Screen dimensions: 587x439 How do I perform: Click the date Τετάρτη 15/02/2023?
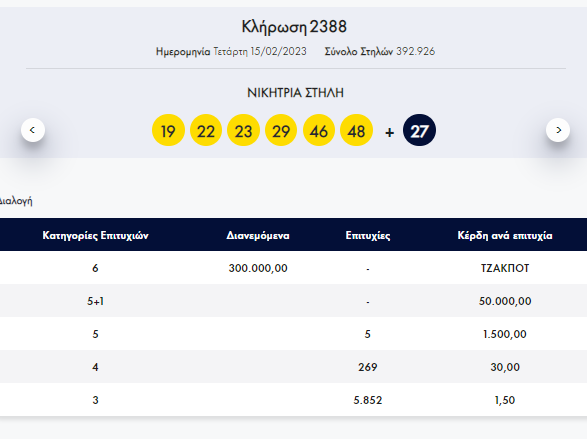pyautogui.click(x=260, y=51)
